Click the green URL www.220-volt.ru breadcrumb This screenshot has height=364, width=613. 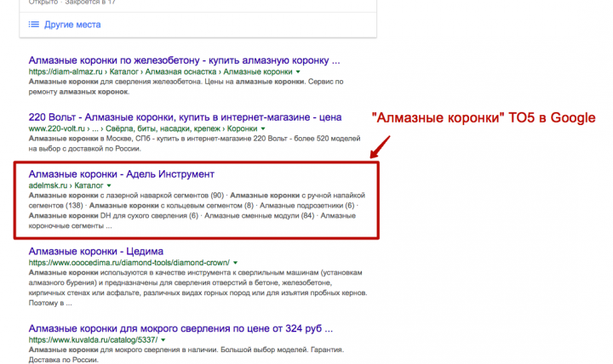point(143,129)
